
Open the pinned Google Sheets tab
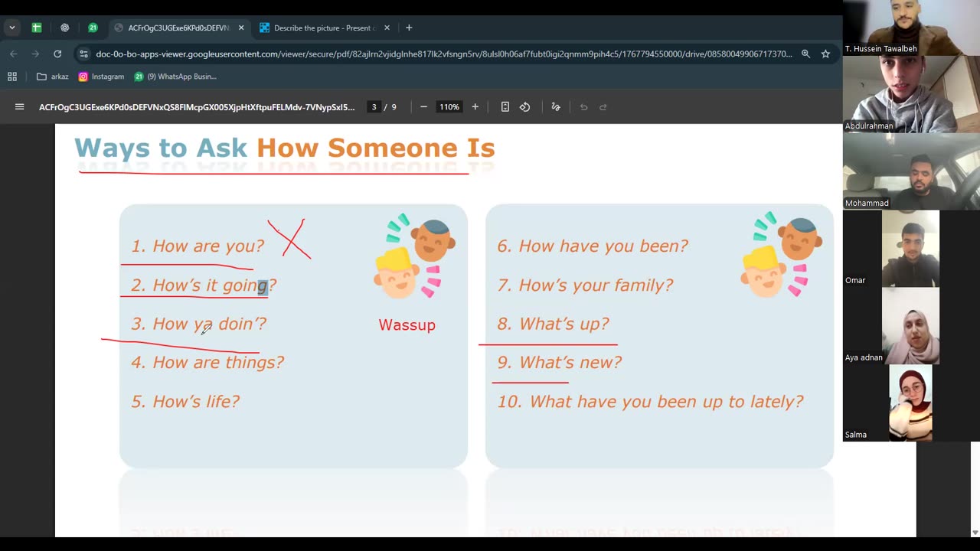(x=36, y=28)
